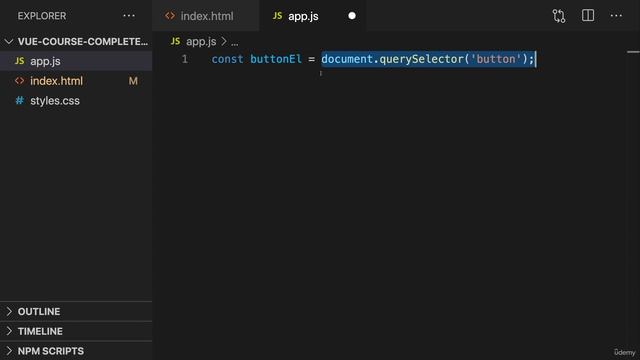Viewport: 640px width, 360px height.
Task: Click the JS icon in the breadcrumb
Action: pos(176,41)
